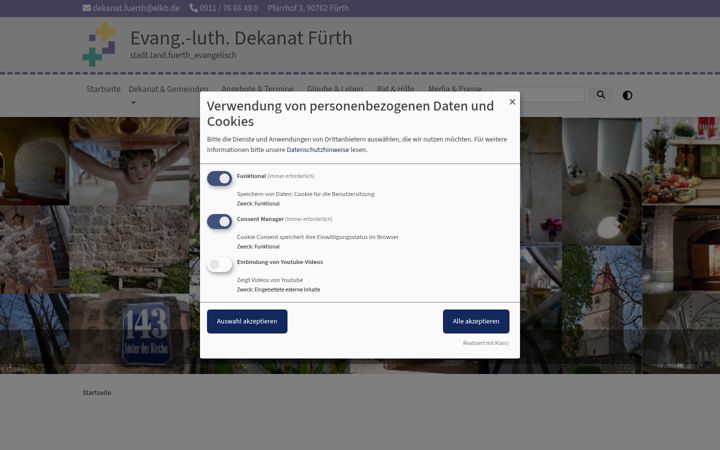Click 'Zeigt Videos von Youtube' text
The image size is (720, 450).
270,280
